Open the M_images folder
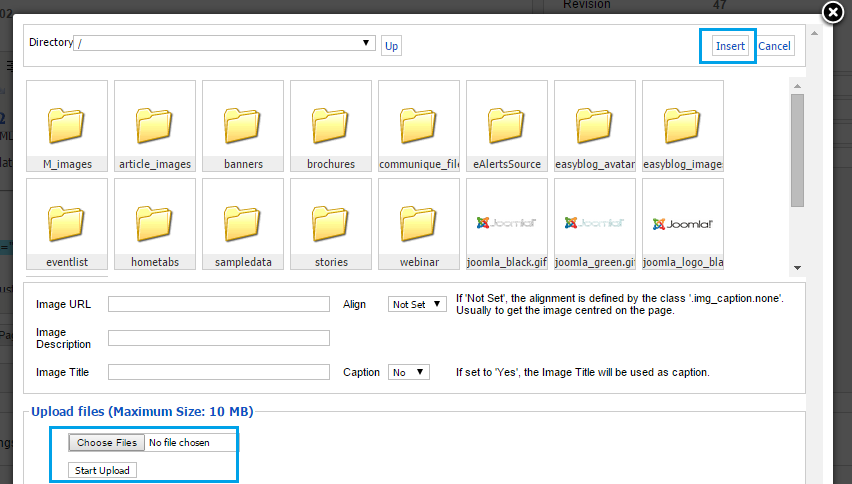The image size is (852, 484). pos(67,126)
